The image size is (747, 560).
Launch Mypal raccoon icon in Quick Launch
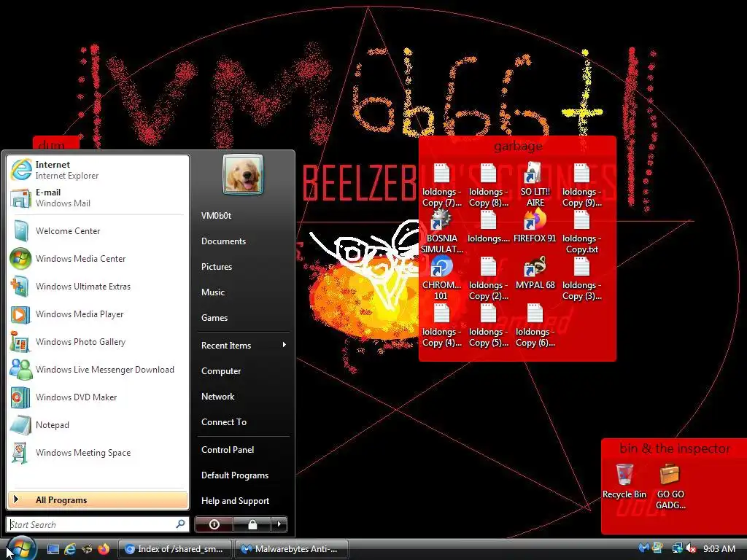[x=87, y=549]
